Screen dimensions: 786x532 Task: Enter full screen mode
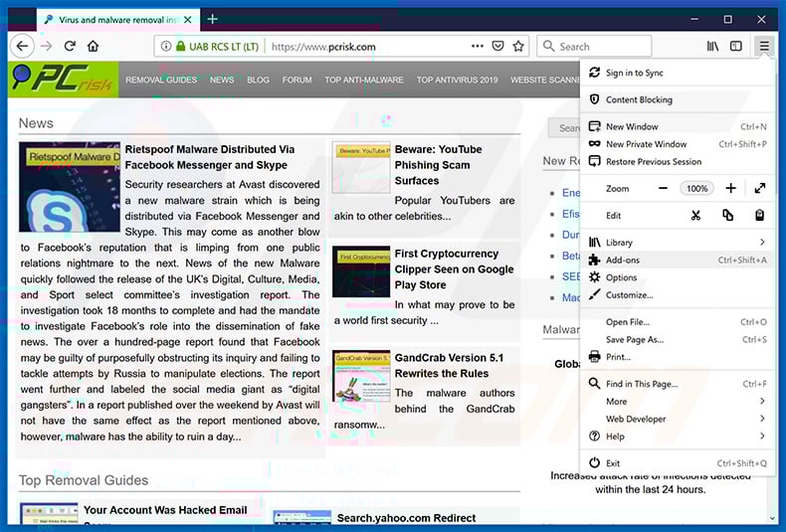[760, 188]
